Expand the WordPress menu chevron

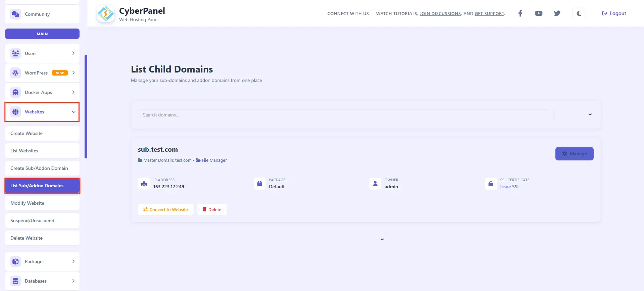[x=73, y=73]
